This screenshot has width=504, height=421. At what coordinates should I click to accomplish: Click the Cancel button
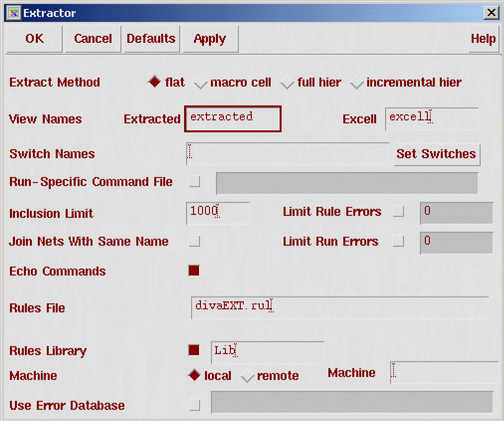point(93,38)
